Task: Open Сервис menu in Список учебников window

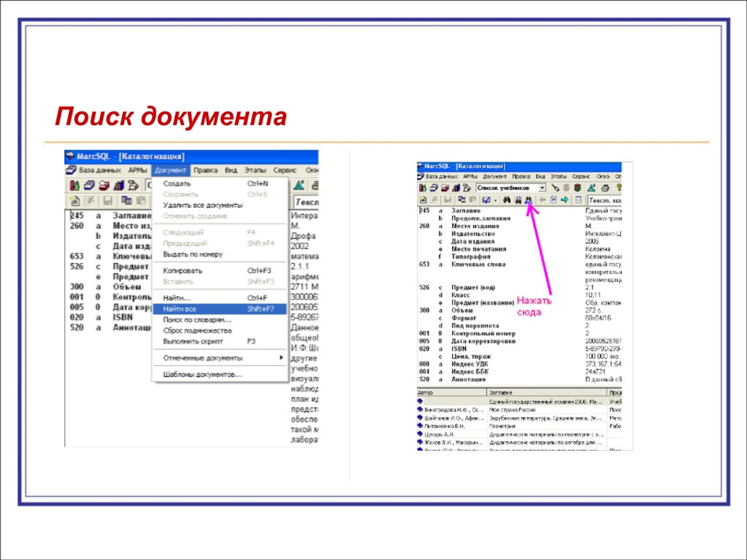Action: pyautogui.click(x=581, y=176)
